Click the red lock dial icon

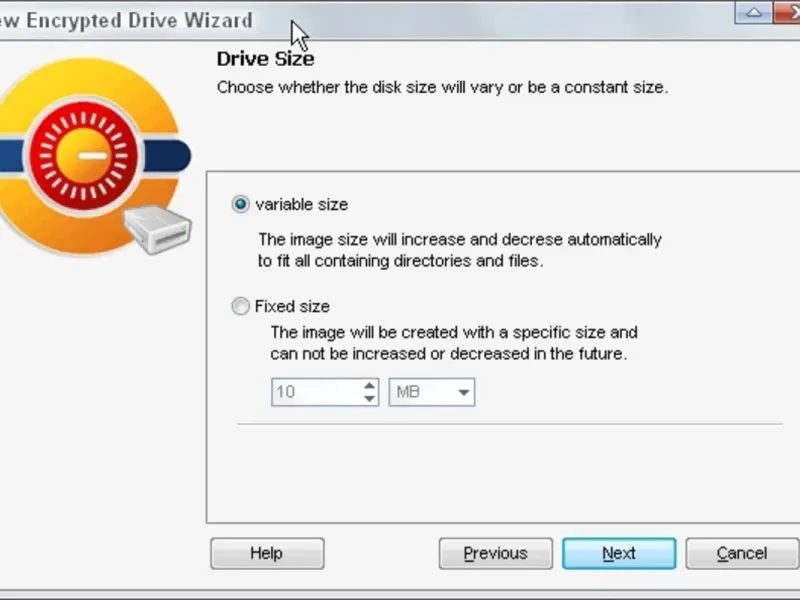point(84,156)
